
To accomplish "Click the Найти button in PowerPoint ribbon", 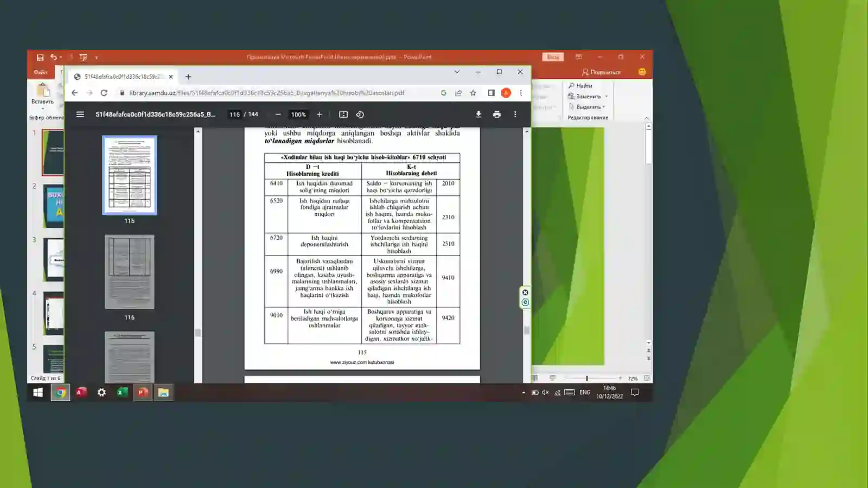I will coord(580,86).
